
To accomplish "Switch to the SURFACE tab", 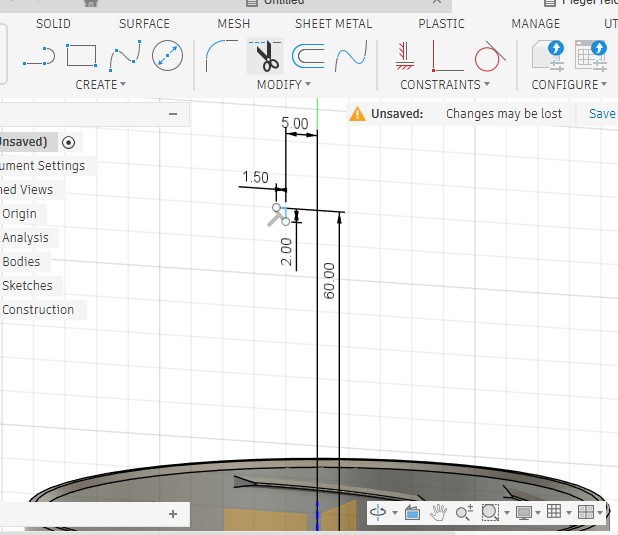I will click(144, 23).
